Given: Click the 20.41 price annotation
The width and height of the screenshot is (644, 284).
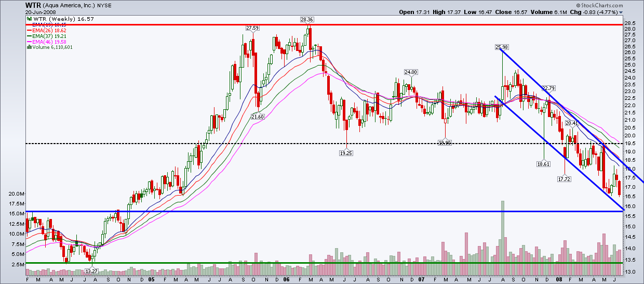Looking at the screenshot, I should pos(572,123).
